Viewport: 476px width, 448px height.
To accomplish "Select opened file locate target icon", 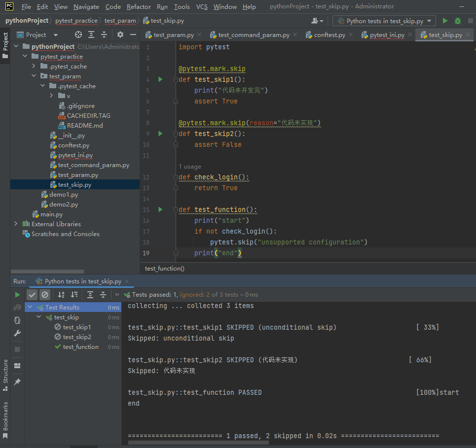I will coord(78,34).
